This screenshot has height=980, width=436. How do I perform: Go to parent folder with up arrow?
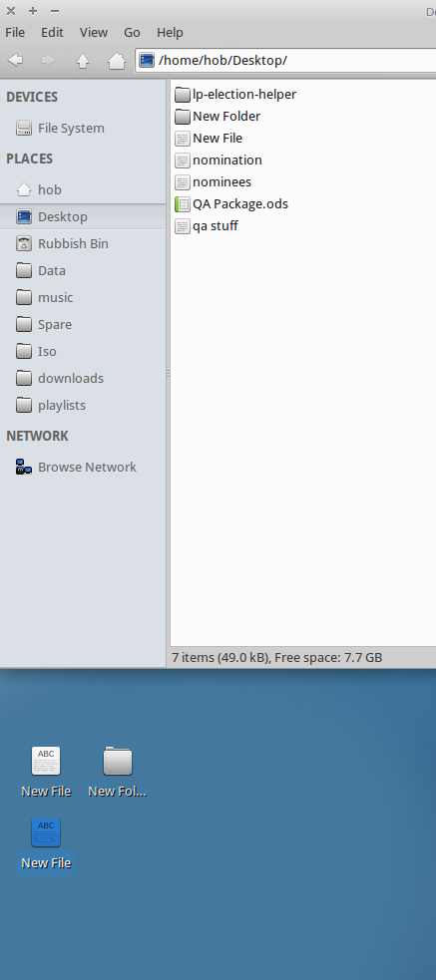[83, 61]
